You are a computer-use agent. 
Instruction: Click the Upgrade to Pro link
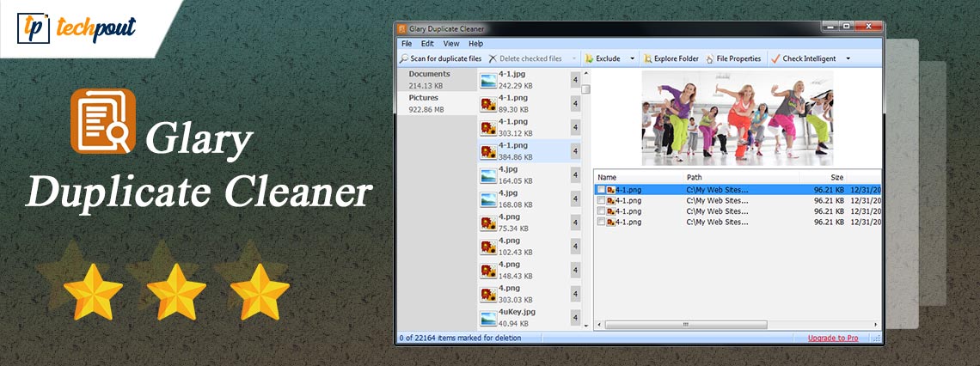click(x=832, y=338)
